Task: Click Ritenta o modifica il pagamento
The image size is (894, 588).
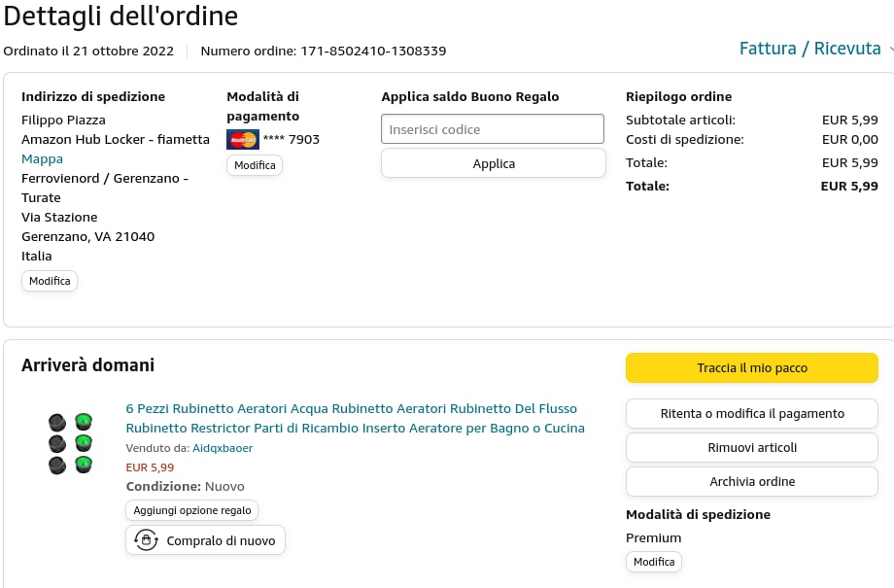Action: 751,413
